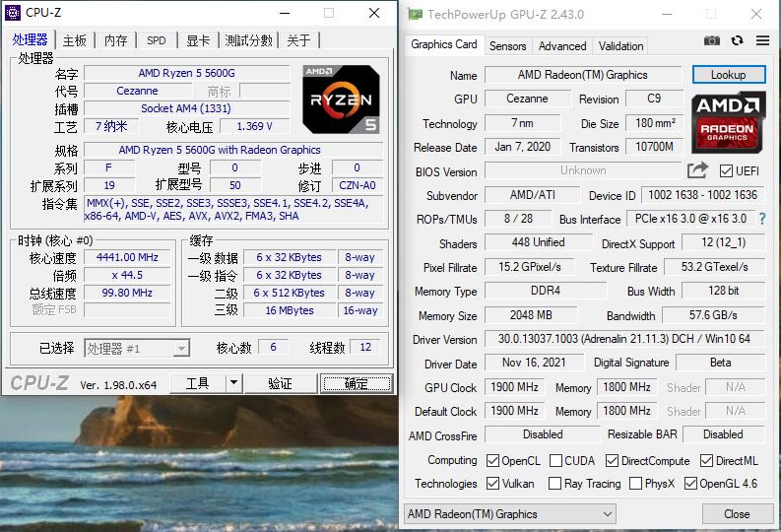Screen dimensions: 781x532
Task: Click the Ryzen 5 logo in CPU-Z
Action: coord(341,100)
